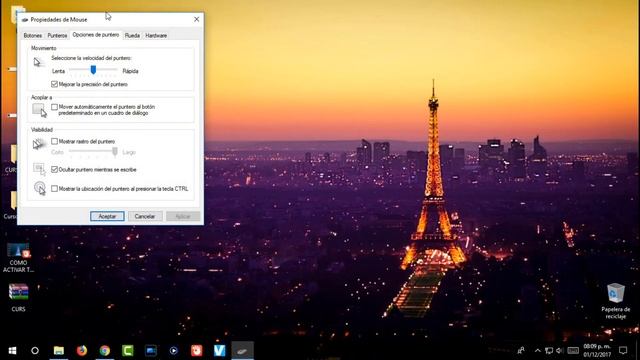Click the hide-pointer-while-typing icon
Screen dimensions: 640x360
39,169
